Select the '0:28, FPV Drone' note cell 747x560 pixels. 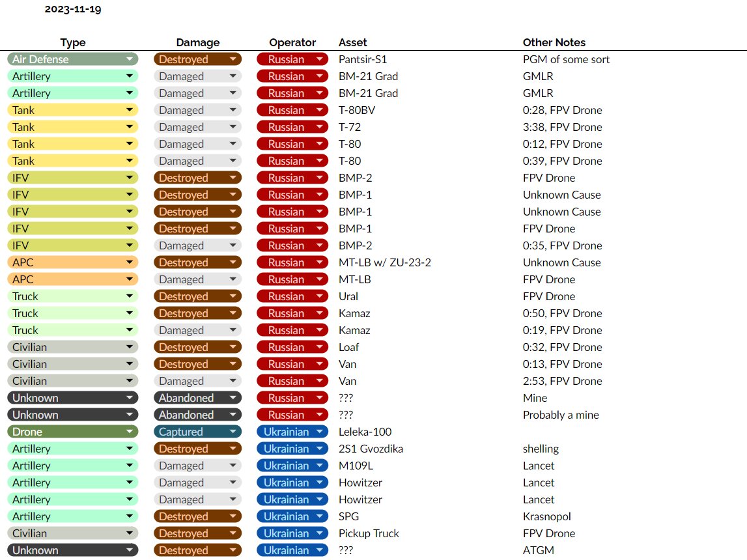tap(562, 110)
